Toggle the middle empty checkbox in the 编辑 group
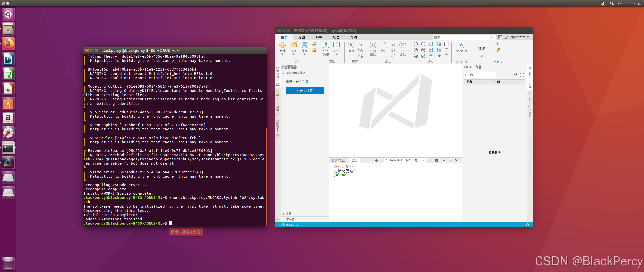 point(446,50)
